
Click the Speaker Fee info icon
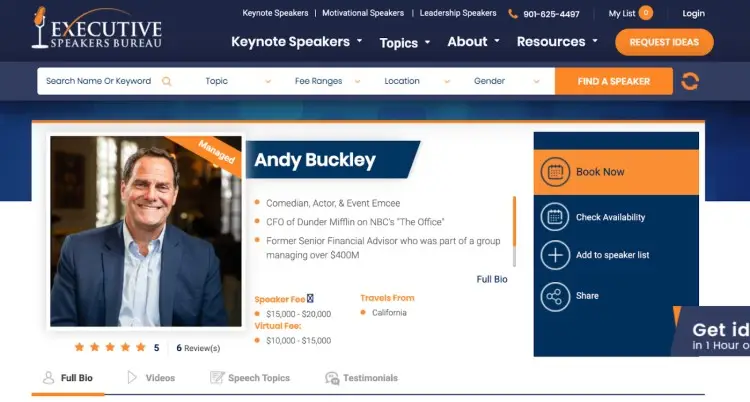pos(310,299)
